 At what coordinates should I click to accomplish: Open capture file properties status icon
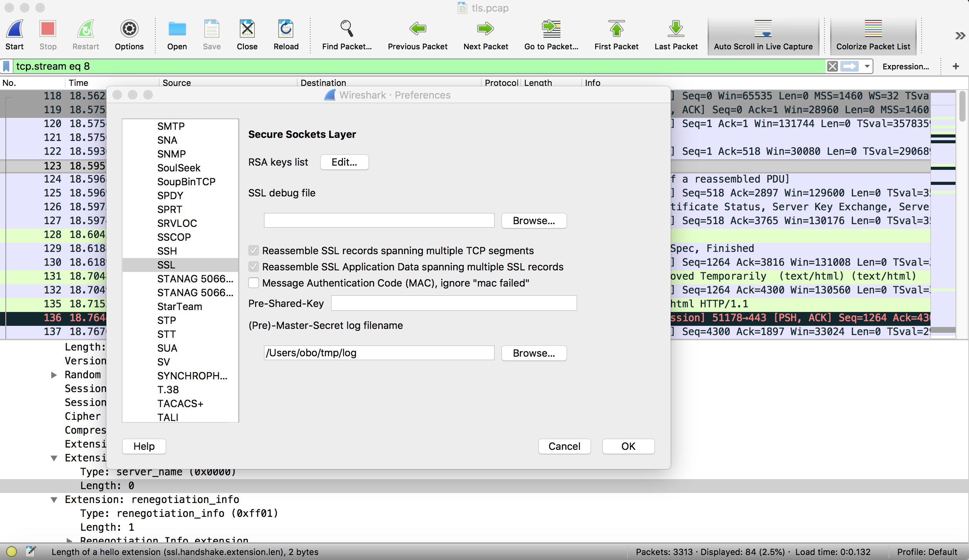click(x=31, y=552)
